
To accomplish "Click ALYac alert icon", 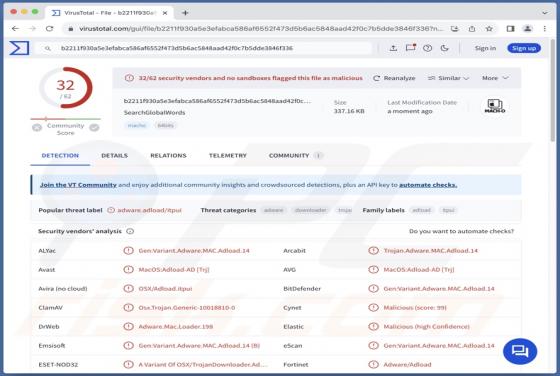I will (x=128, y=250).
